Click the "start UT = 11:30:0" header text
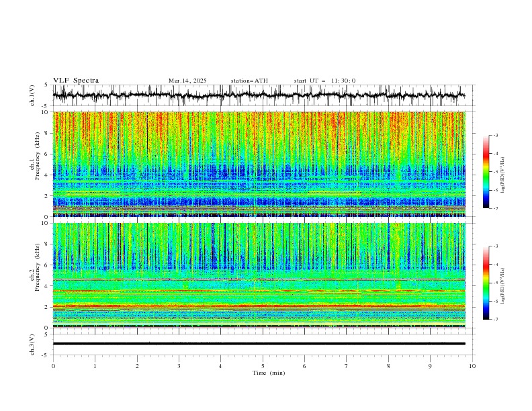532x411 pixels. [x=324, y=81]
